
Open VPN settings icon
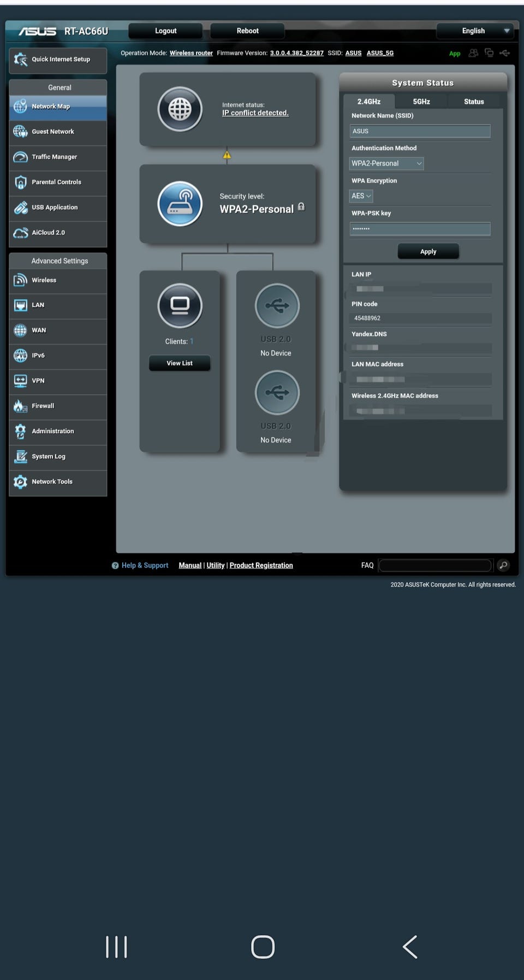pos(21,381)
